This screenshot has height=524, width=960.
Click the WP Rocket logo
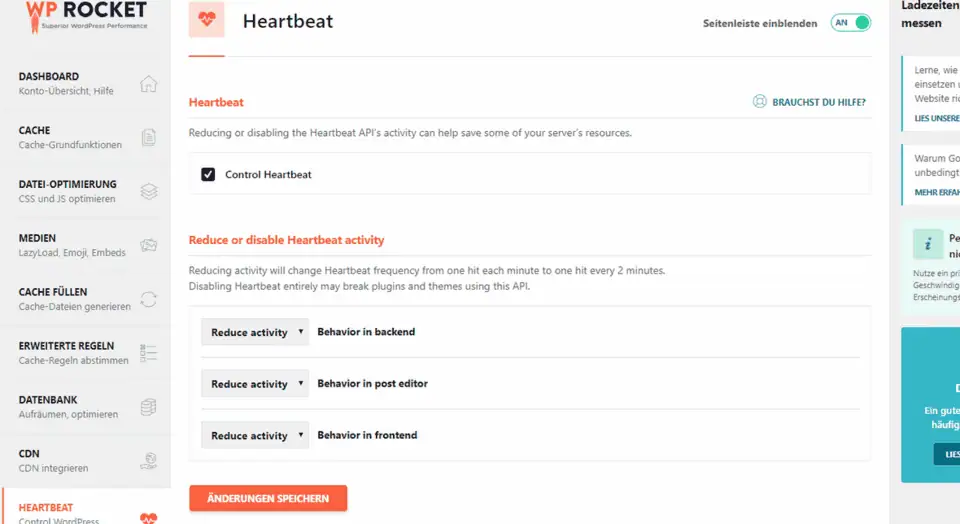point(85,14)
